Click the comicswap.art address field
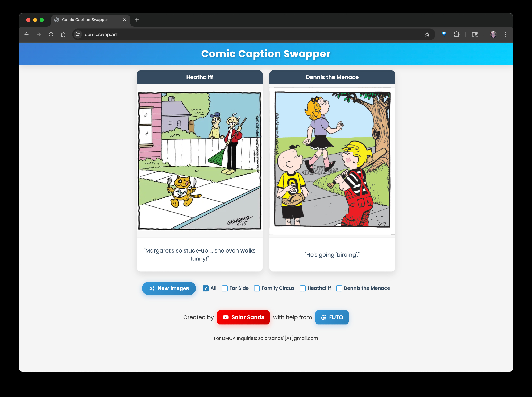Image resolution: width=532 pixels, height=397 pixels. coord(239,34)
